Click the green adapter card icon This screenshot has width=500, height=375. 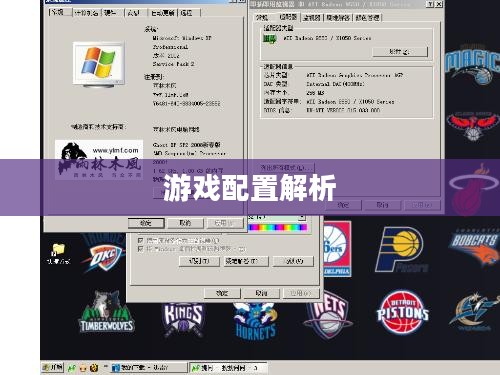270,39
